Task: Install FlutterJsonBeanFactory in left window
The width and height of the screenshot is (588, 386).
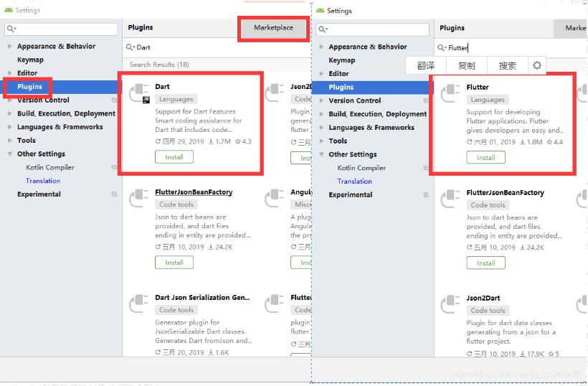Action: click(174, 262)
